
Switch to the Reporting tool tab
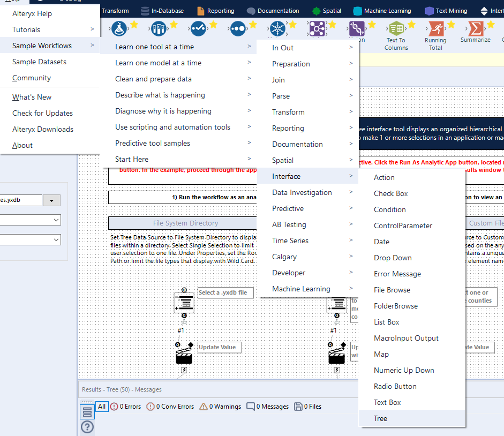216,11
